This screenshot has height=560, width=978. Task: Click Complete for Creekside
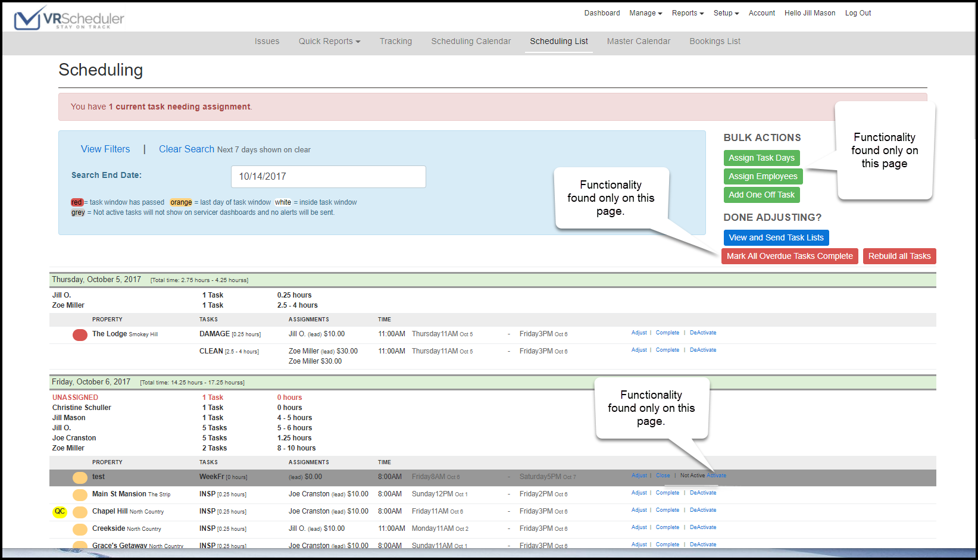[x=667, y=527]
